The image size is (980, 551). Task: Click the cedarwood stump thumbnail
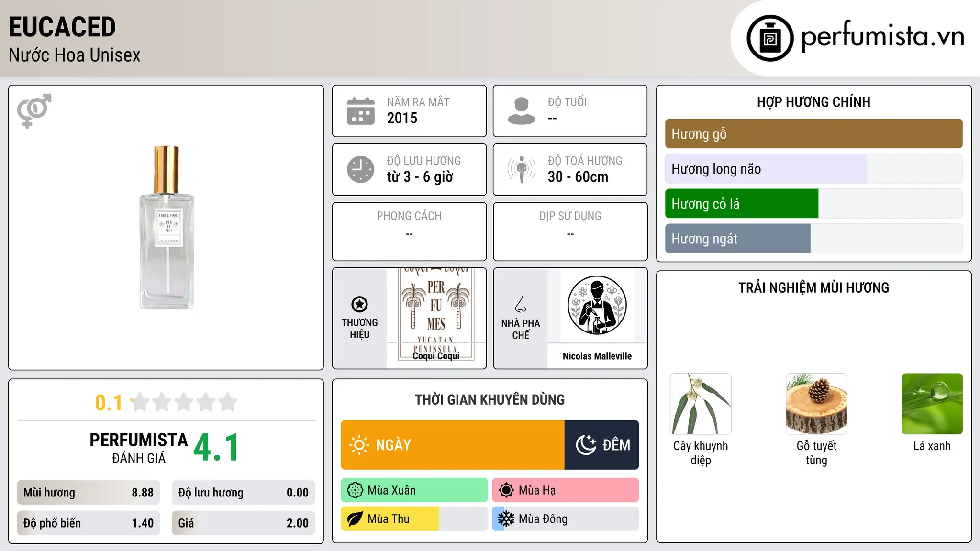(x=816, y=404)
